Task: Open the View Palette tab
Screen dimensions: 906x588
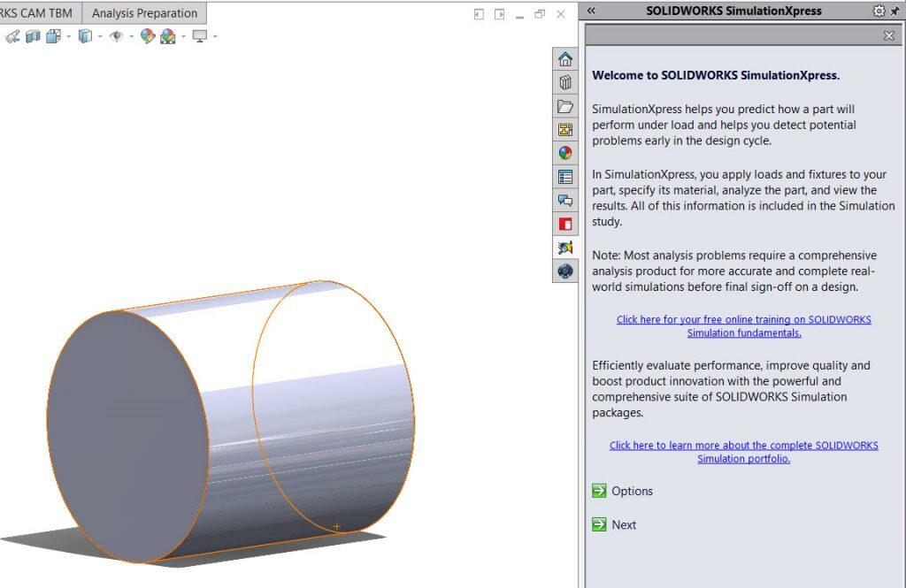Action: (565, 130)
